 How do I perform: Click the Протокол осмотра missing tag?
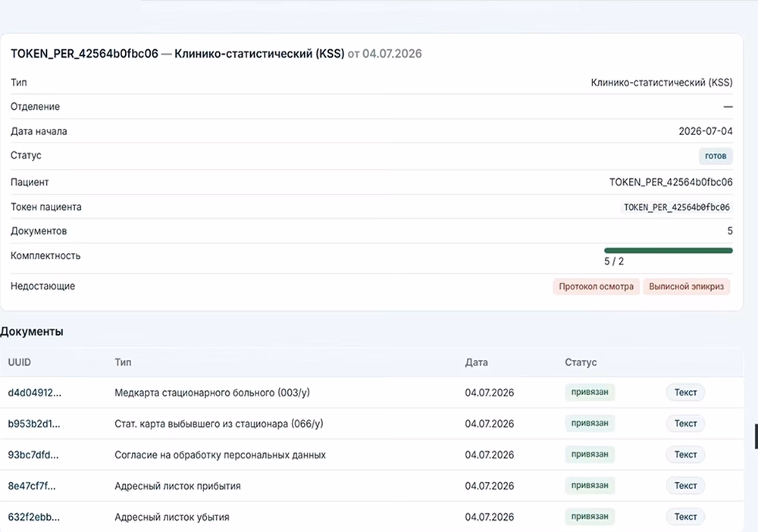[x=596, y=286]
